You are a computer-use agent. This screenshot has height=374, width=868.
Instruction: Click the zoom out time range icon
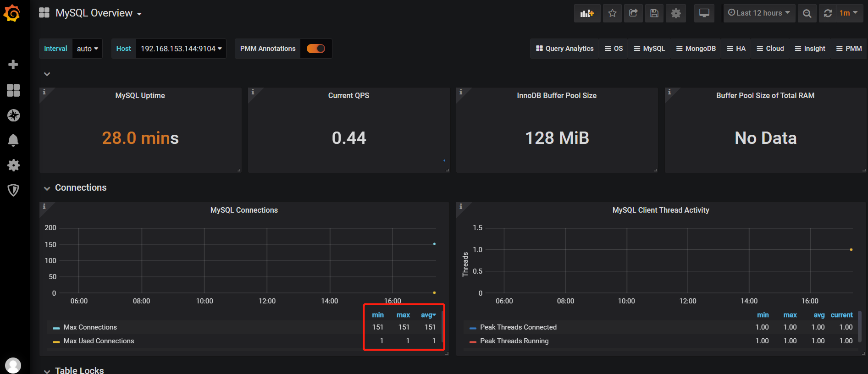click(807, 13)
